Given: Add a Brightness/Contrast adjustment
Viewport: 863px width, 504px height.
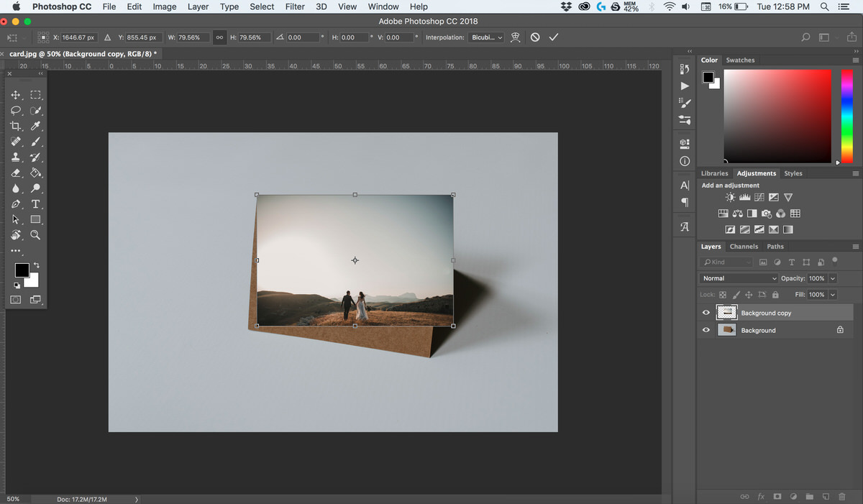Looking at the screenshot, I should (731, 198).
